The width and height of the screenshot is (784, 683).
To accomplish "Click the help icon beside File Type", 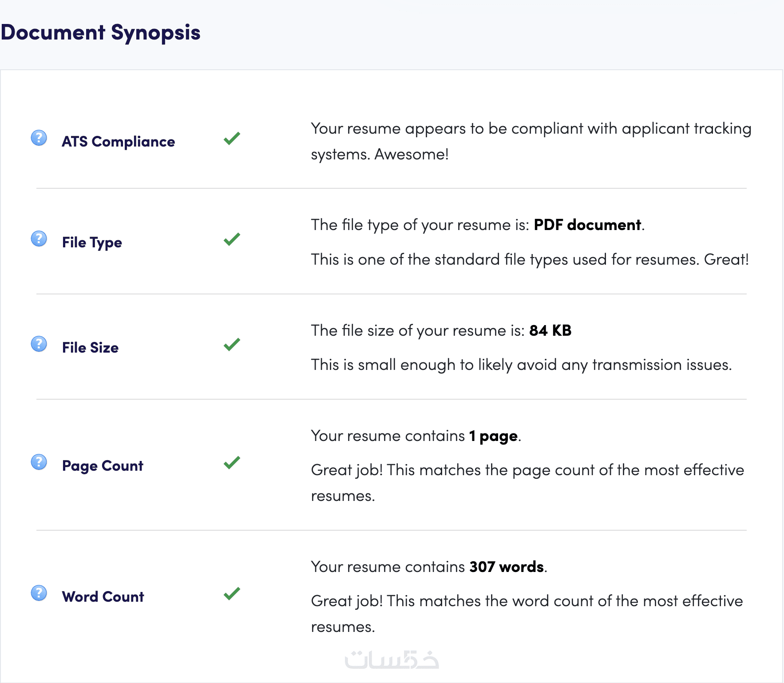I will pos(39,239).
